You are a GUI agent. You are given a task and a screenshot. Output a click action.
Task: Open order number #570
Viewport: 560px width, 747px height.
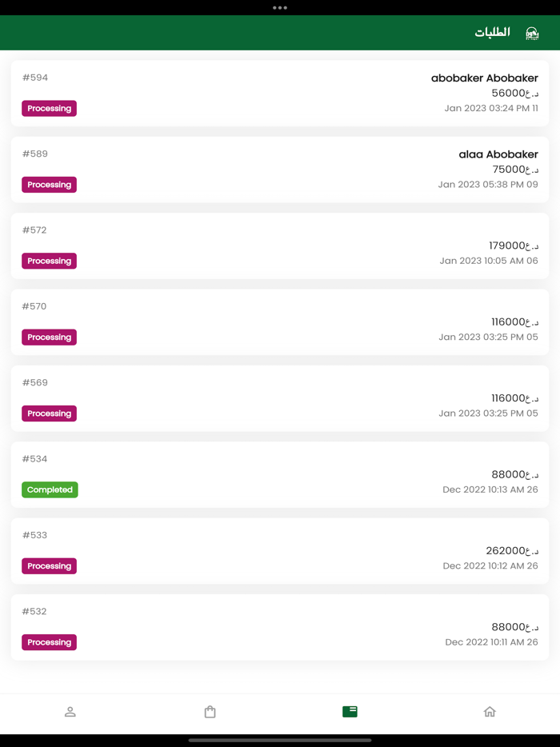pos(280,322)
